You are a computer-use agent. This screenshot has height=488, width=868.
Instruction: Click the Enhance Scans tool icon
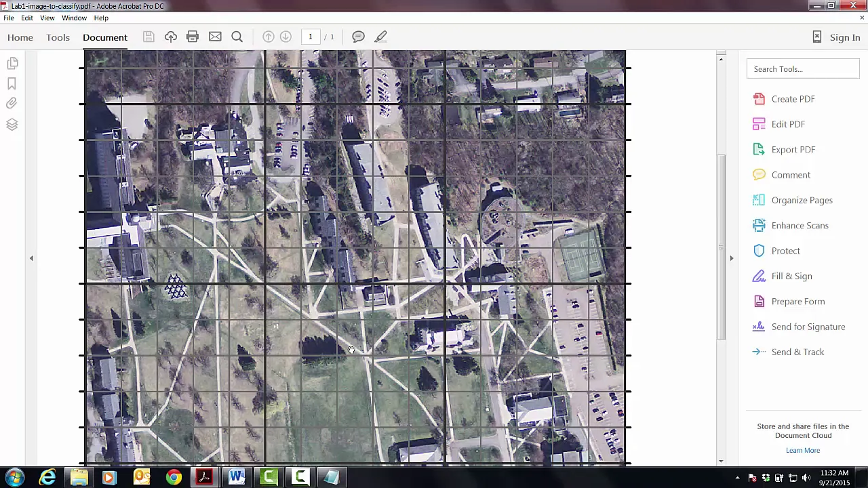pyautogui.click(x=759, y=226)
